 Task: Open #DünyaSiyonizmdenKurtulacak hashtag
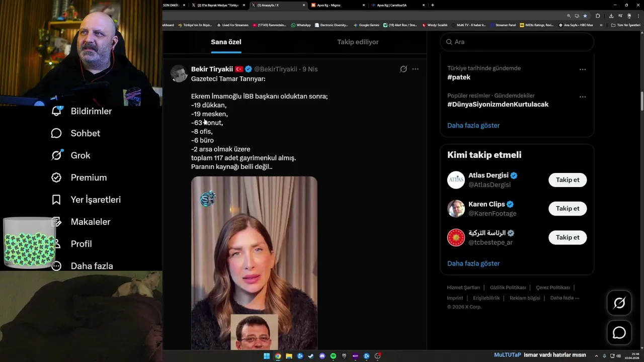(x=498, y=105)
